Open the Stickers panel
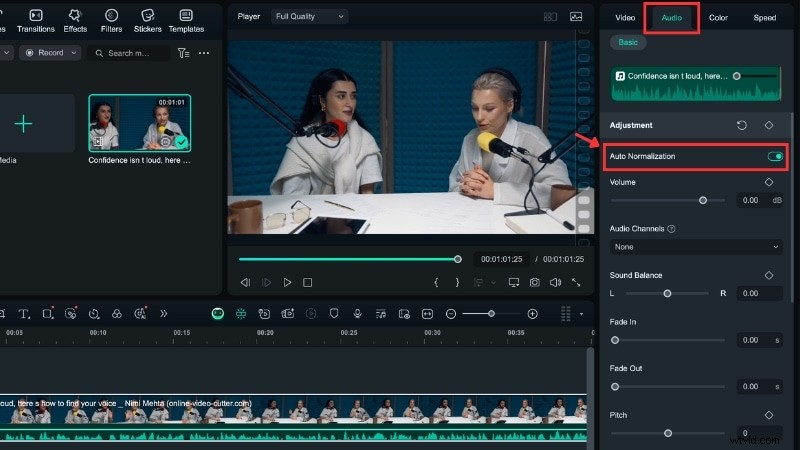 pyautogui.click(x=147, y=21)
